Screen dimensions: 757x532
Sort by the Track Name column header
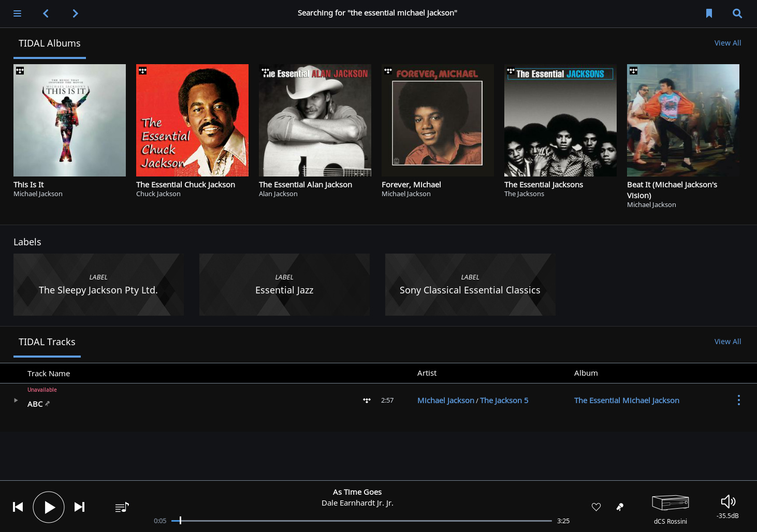(49, 374)
